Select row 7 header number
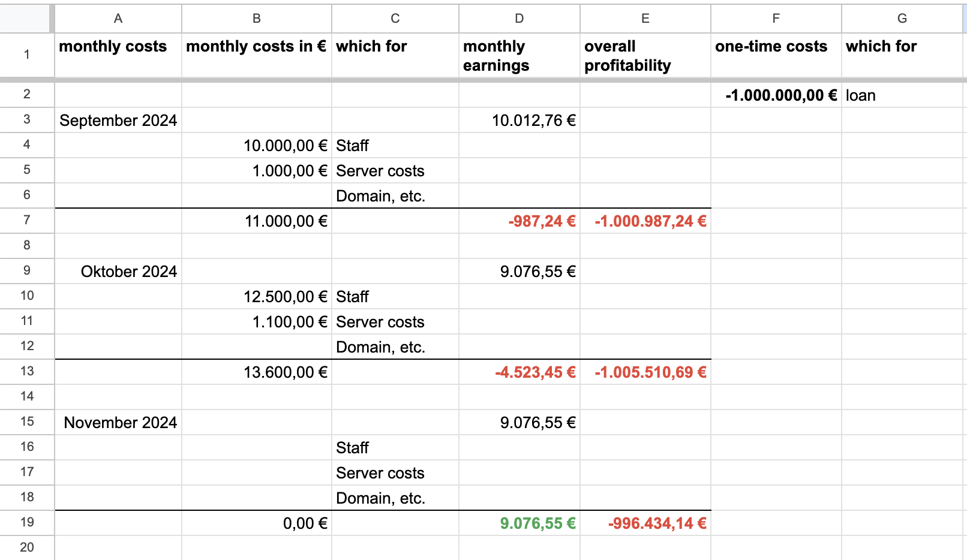Screen dimensions: 967x560 click(x=27, y=220)
